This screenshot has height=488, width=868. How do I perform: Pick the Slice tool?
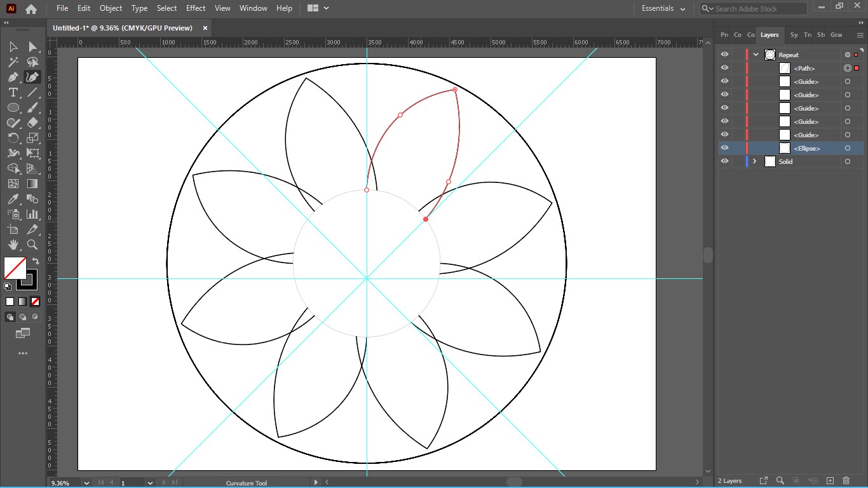click(x=32, y=229)
